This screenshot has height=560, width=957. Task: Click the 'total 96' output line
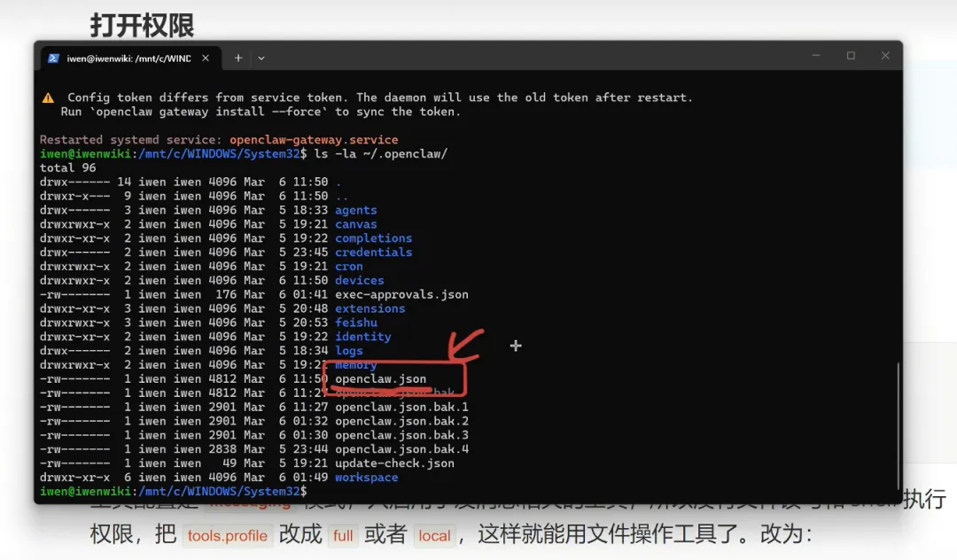point(67,167)
